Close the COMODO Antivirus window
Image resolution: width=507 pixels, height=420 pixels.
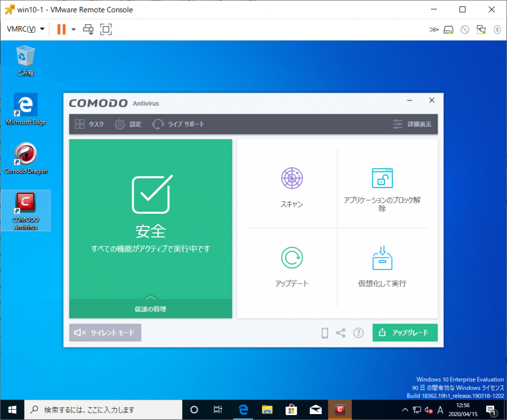point(432,100)
